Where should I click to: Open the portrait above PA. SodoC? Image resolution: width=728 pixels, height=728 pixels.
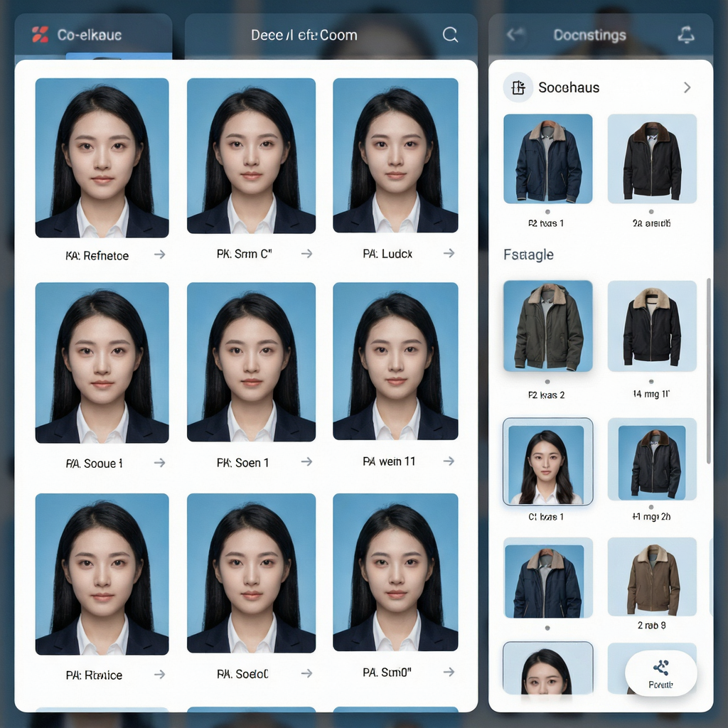251,574
